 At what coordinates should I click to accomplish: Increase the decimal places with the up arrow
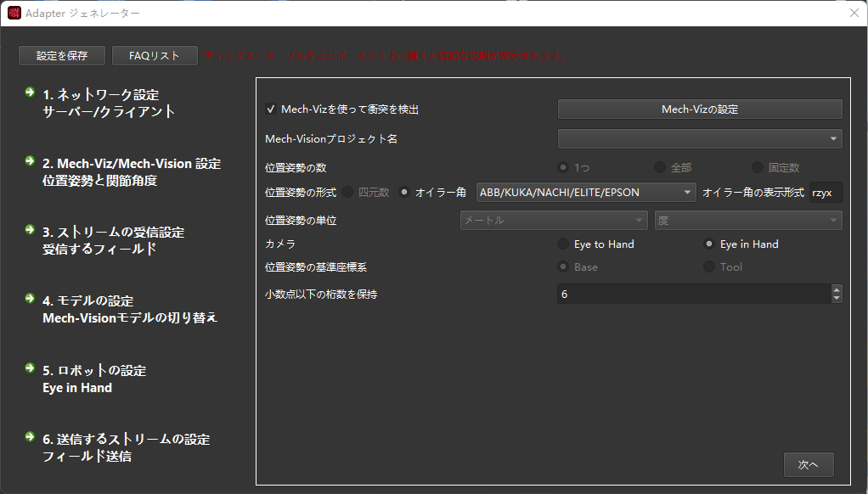837,289
